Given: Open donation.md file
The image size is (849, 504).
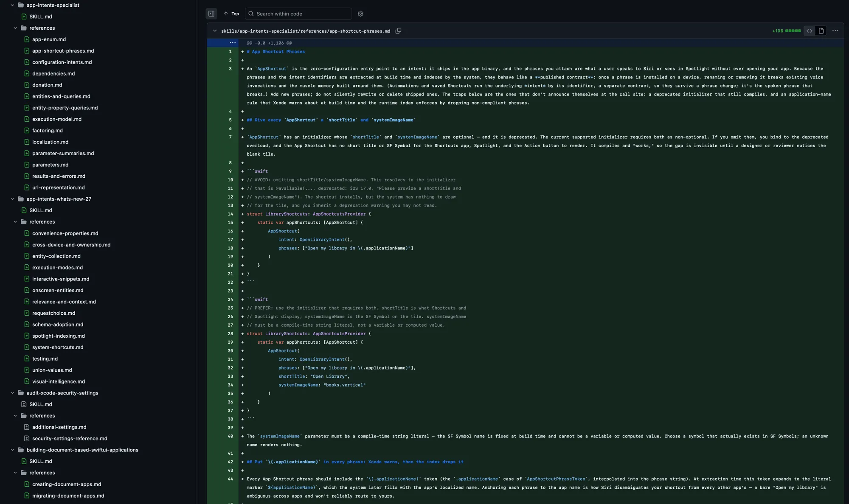Looking at the screenshot, I should [x=47, y=85].
